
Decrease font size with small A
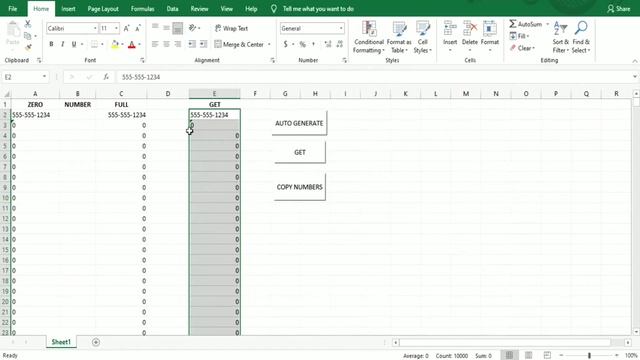[x=138, y=28]
